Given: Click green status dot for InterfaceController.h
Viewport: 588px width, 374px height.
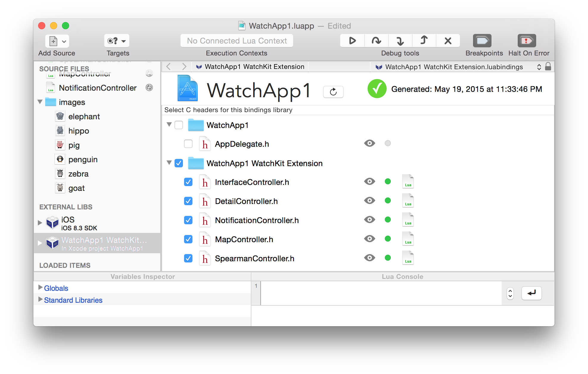Looking at the screenshot, I should pyautogui.click(x=388, y=181).
